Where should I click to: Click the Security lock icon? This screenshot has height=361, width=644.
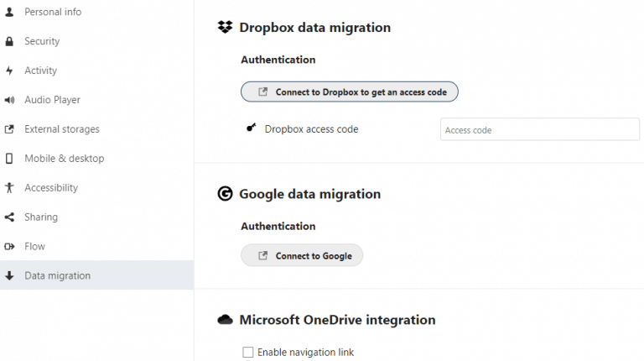point(9,41)
